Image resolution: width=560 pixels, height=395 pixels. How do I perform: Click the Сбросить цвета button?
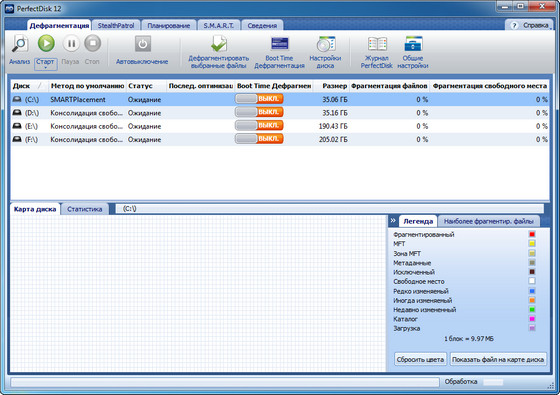coord(420,360)
